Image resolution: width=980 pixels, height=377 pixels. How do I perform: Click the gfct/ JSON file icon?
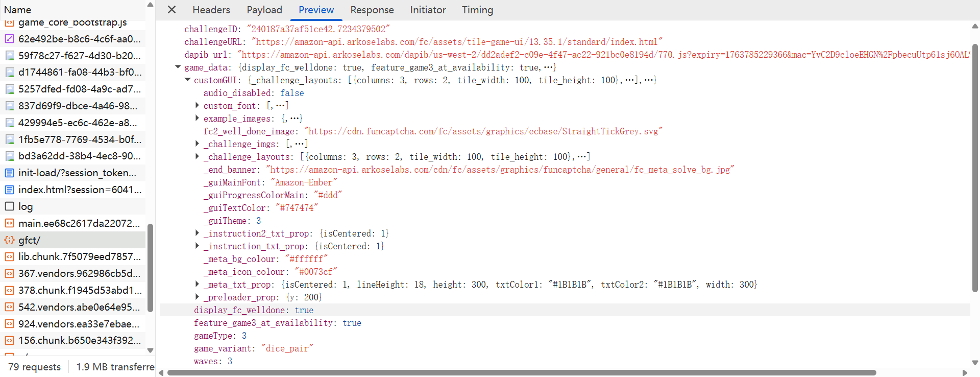click(9, 240)
